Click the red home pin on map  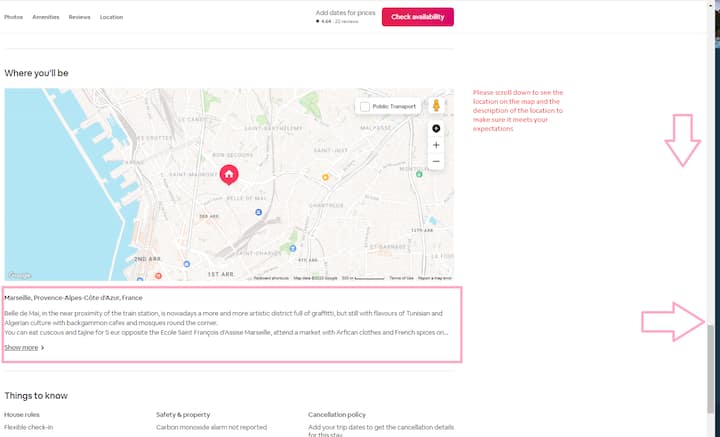(229, 175)
